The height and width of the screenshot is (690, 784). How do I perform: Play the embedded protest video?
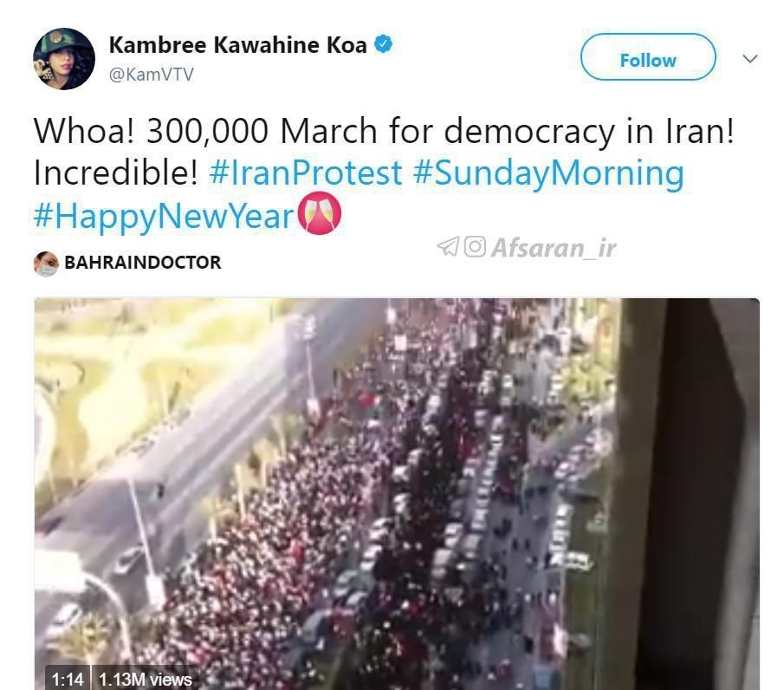tap(397, 494)
